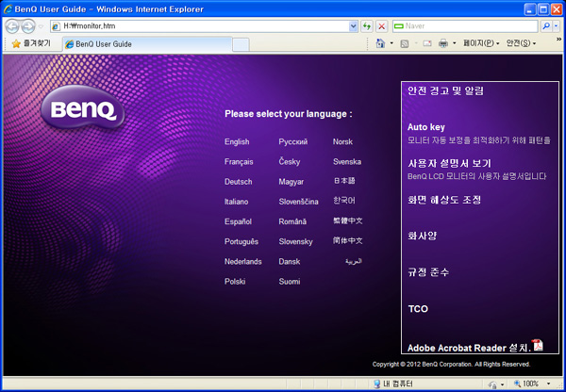Open the zoom level dropdown arrow

pos(549,384)
